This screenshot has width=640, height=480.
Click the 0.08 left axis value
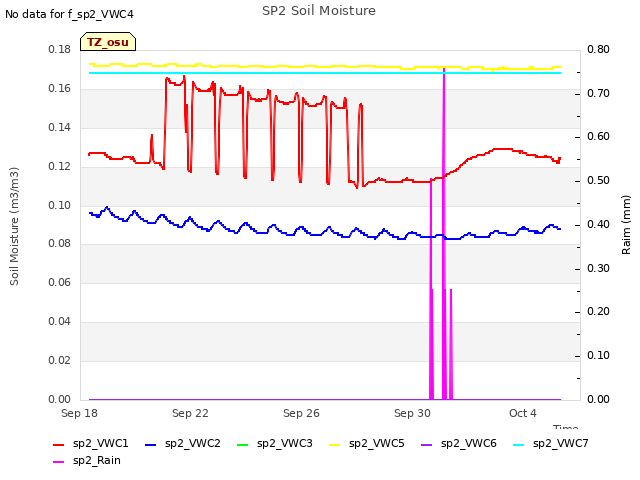click(59, 244)
